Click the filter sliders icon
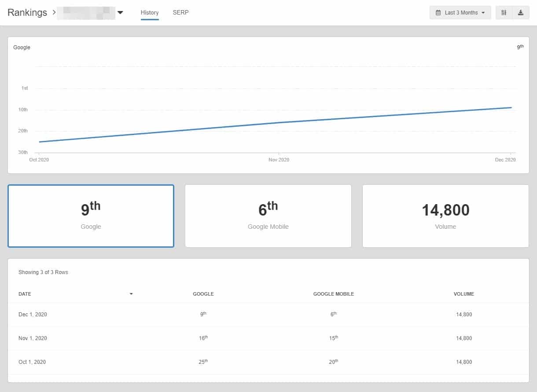The image size is (537, 392). 504,13
